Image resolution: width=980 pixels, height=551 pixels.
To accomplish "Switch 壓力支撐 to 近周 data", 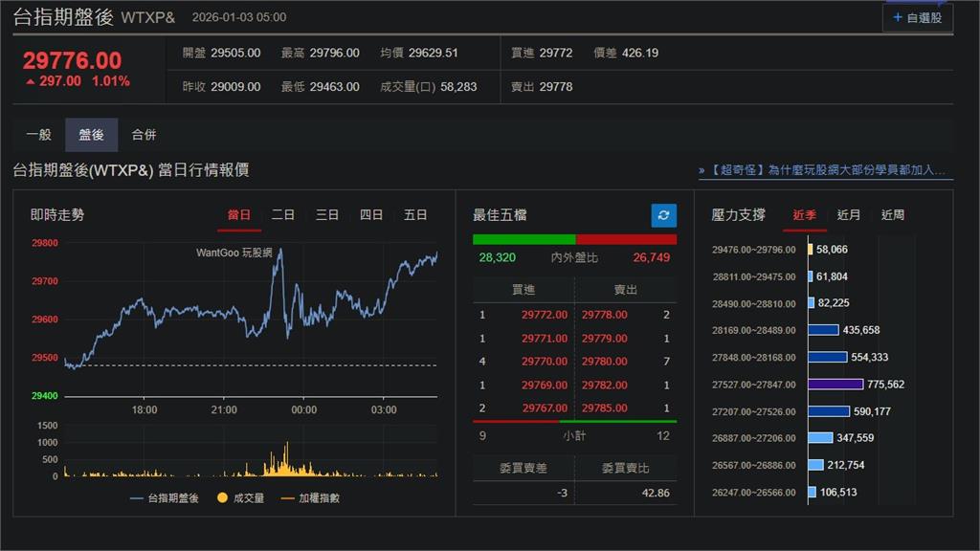I will point(891,215).
